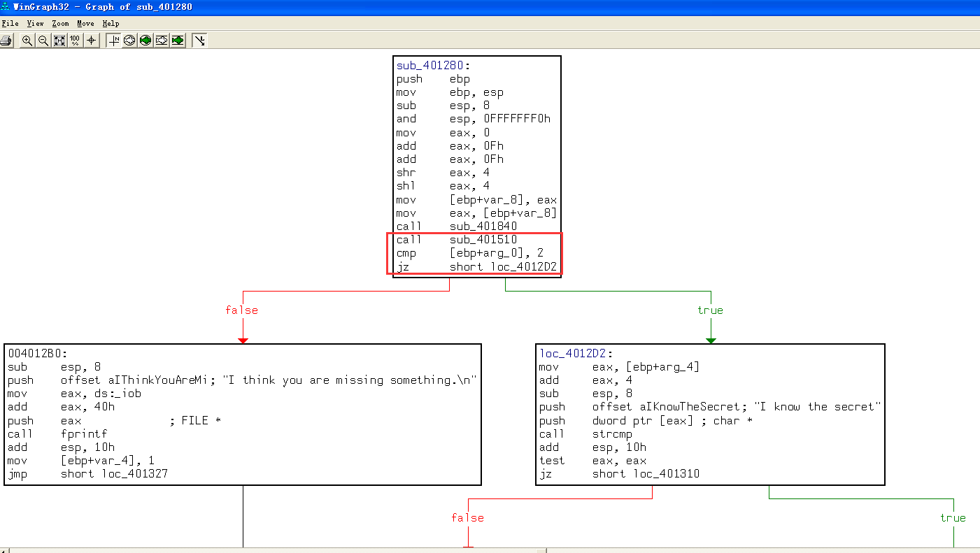This screenshot has height=553, width=980.
Task: Click the 'push ebp' instruction line
Action: tap(433, 79)
